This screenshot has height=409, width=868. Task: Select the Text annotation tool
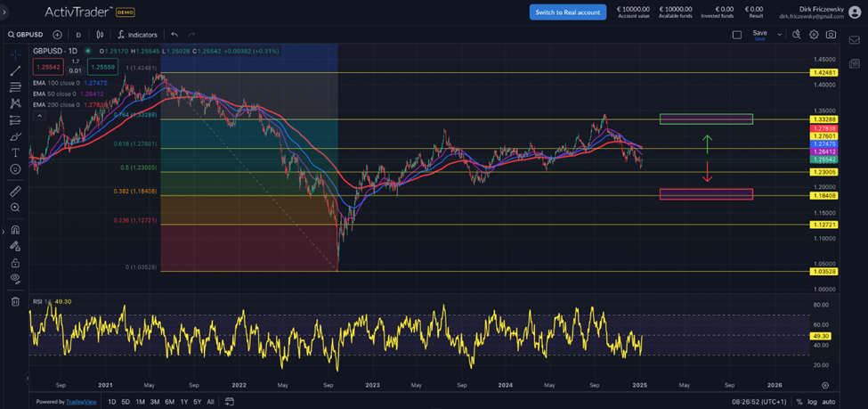tap(15, 153)
